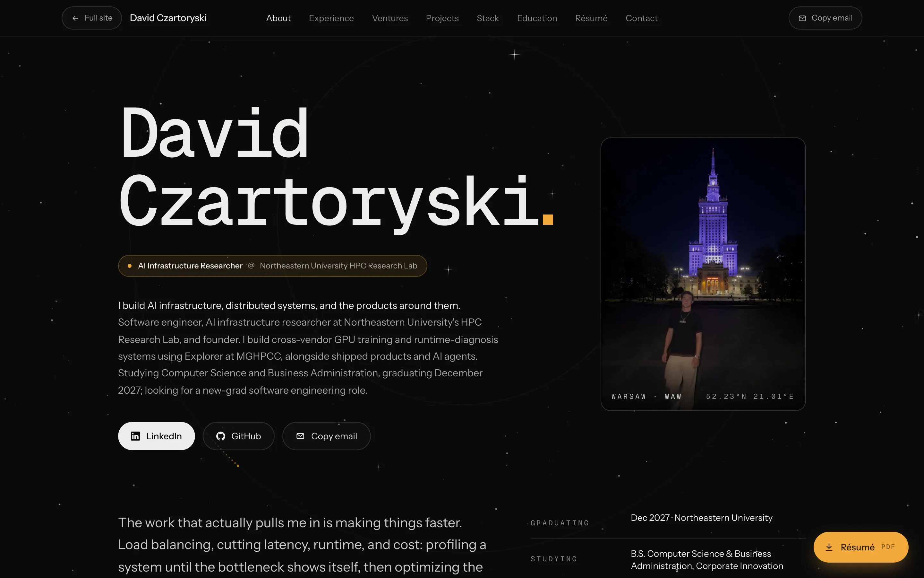This screenshot has height=578, width=924.
Task: Click B.S. Computer Science & Business text
Action: (701, 554)
